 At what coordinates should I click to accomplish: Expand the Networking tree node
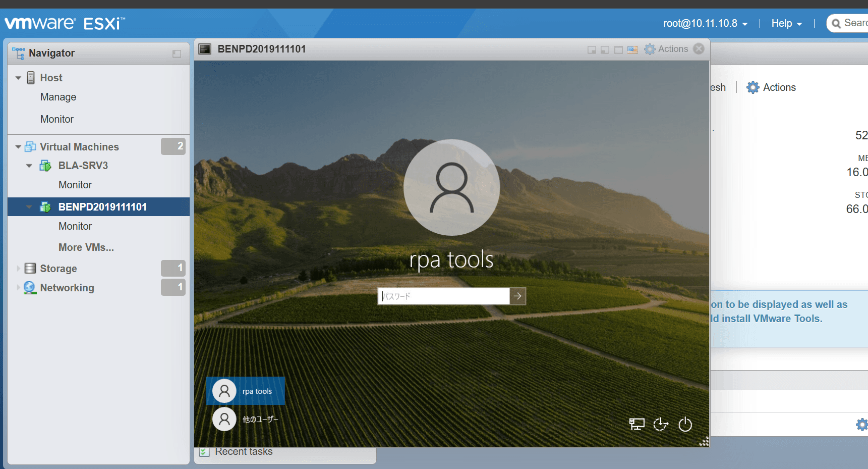coord(18,288)
